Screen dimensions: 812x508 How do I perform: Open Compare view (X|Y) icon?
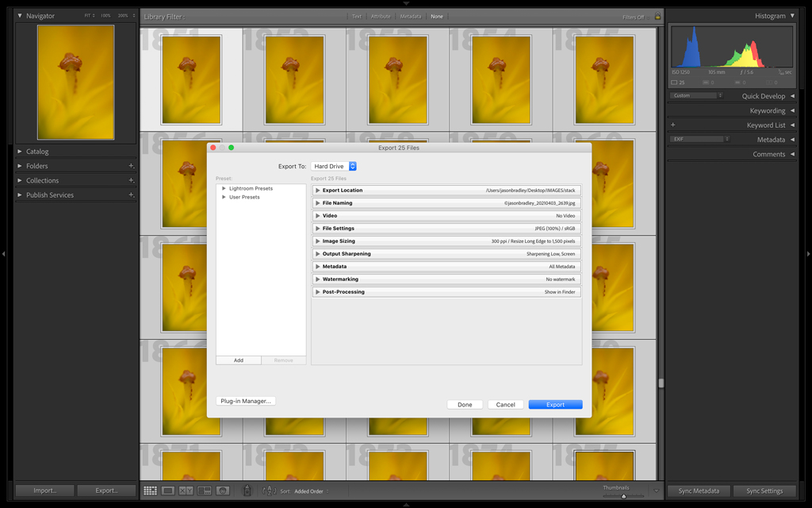pos(186,491)
